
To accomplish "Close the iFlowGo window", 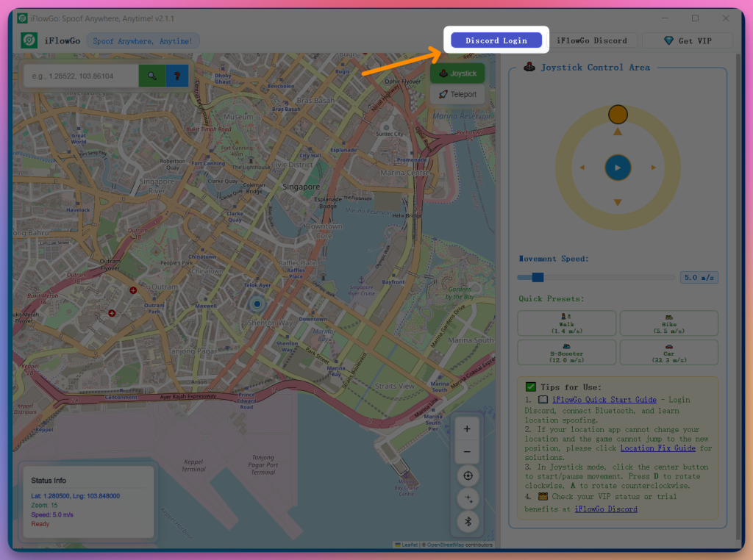I will click(x=726, y=18).
